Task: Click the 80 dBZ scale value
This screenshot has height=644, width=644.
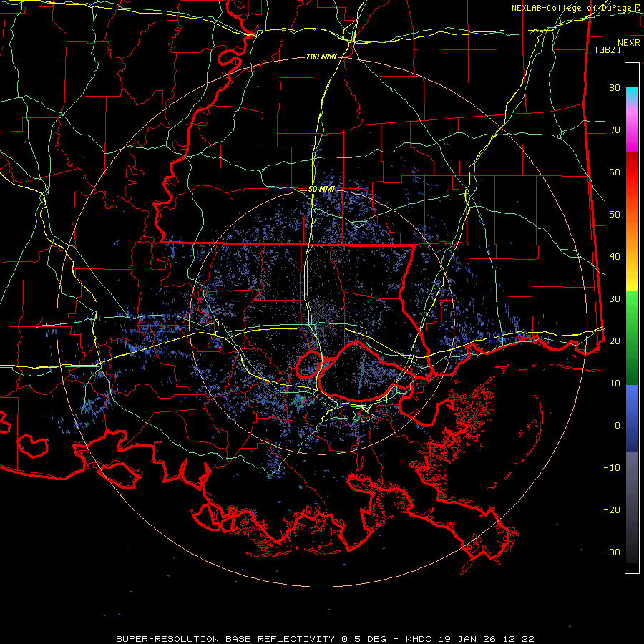Action: point(615,88)
